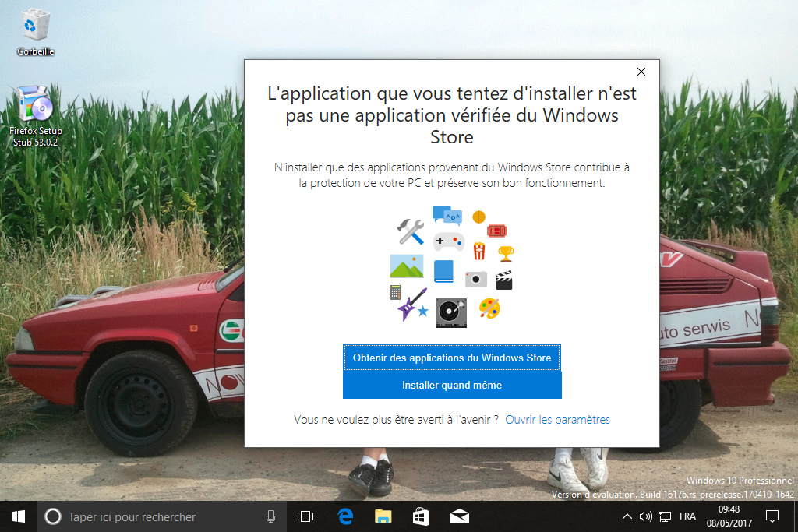Click the gold trophy illustration

506,253
